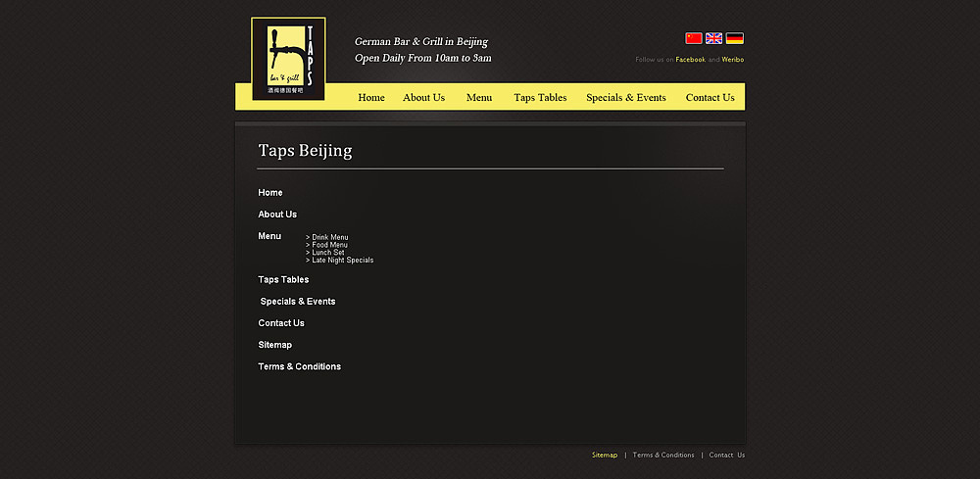This screenshot has height=479, width=980.
Task: Open the Facebook link in header
Action: (690, 60)
